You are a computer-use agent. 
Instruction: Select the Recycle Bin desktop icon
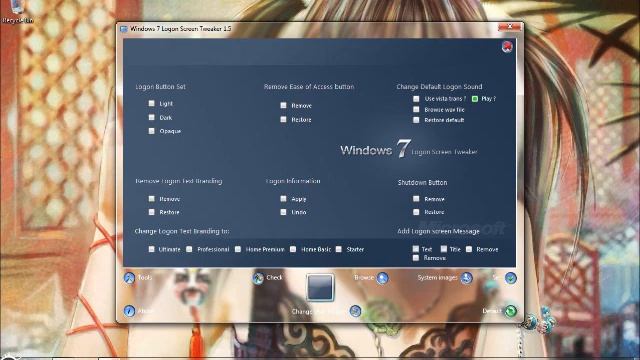17,11
